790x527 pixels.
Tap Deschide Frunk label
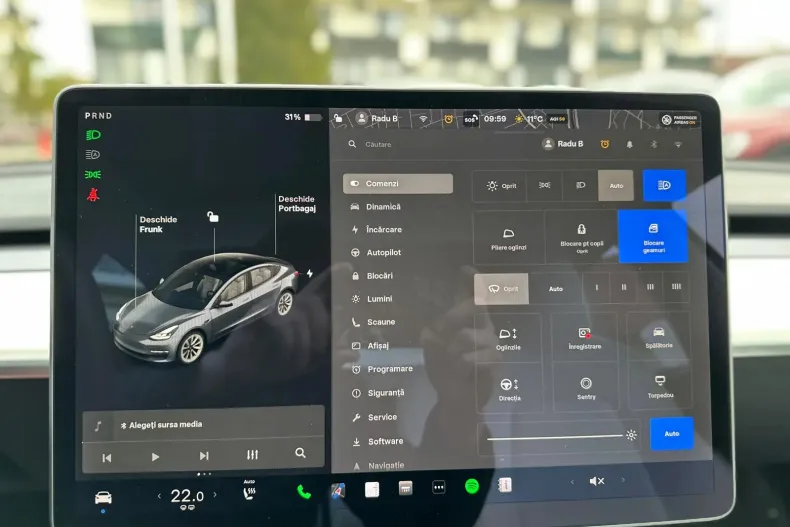158,224
